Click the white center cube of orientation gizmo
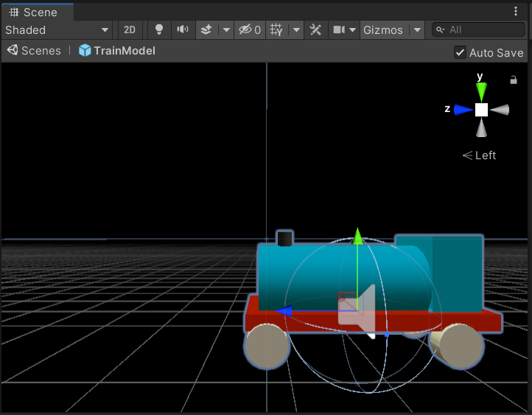 click(481, 110)
